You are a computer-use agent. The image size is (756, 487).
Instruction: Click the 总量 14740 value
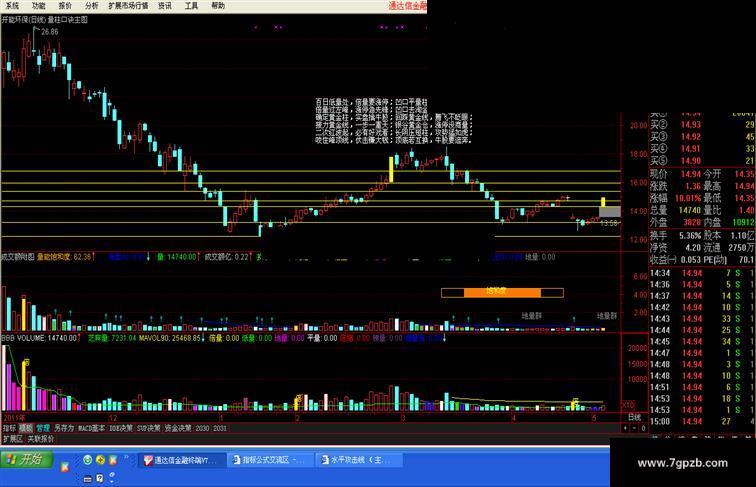click(689, 210)
